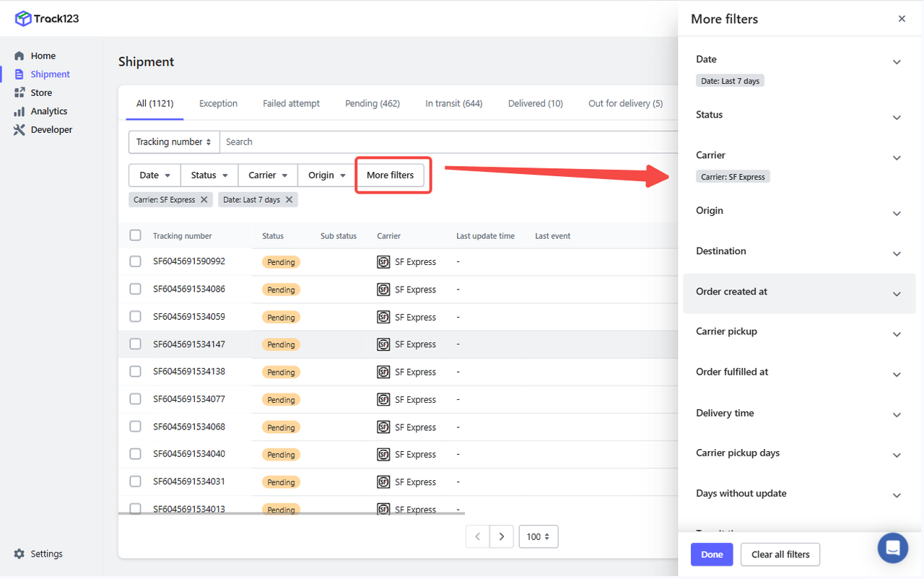Open the Shipment sidebar item
This screenshot has height=579, width=924.
tap(50, 74)
